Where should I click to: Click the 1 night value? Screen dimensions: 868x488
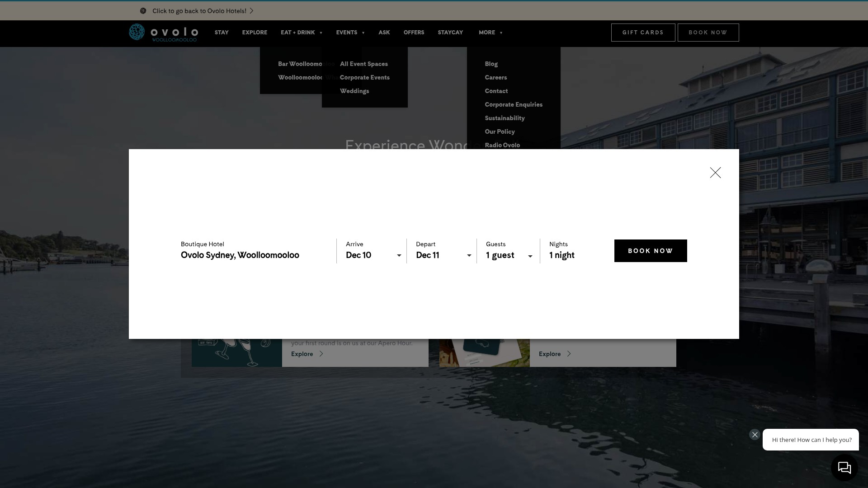click(562, 255)
